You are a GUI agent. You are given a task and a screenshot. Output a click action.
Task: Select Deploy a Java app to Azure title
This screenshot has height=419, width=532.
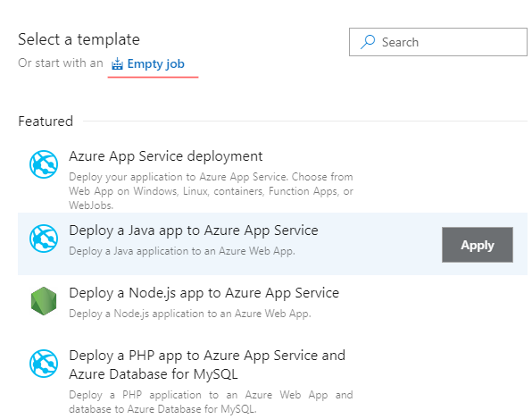pyautogui.click(x=194, y=230)
